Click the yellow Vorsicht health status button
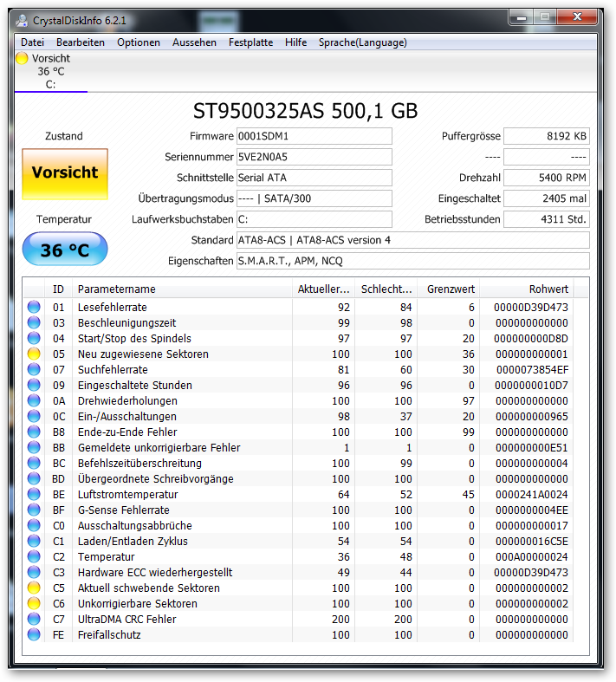Screen dimensions: 616x682 click(x=65, y=174)
